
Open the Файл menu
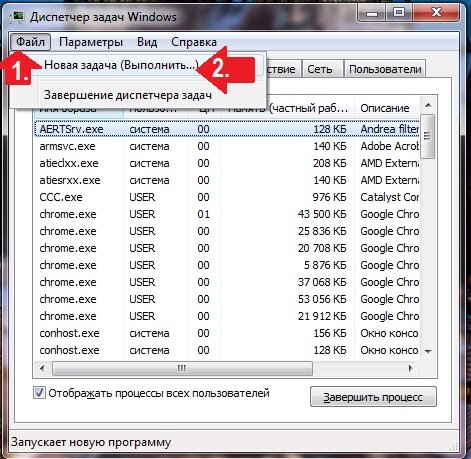coord(30,42)
